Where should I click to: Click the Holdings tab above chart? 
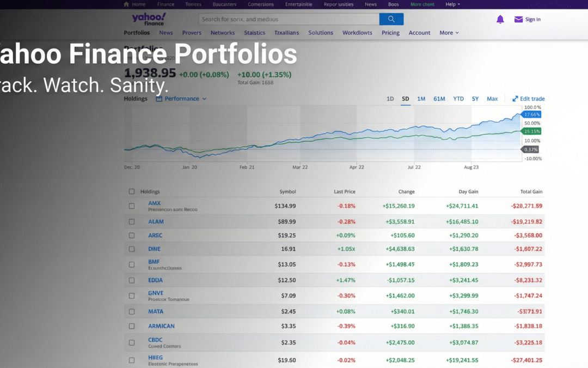click(x=136, y=99)
